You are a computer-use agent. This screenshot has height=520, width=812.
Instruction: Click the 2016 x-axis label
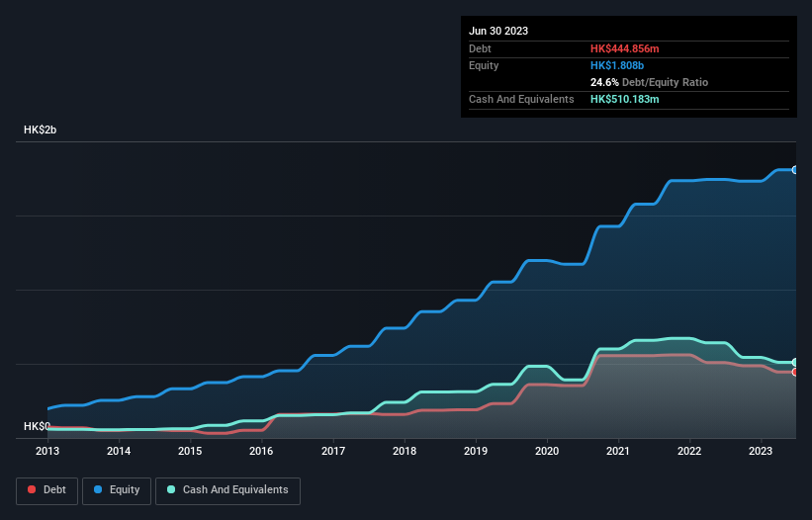tap(261, 451)
